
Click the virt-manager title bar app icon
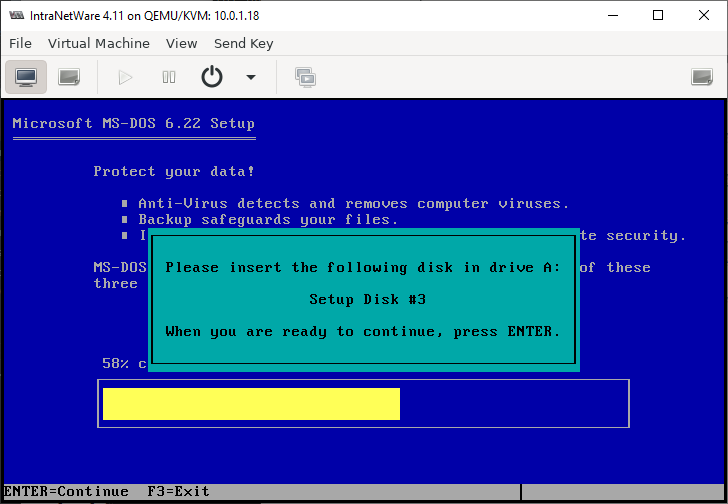click(x=17, y=15)
